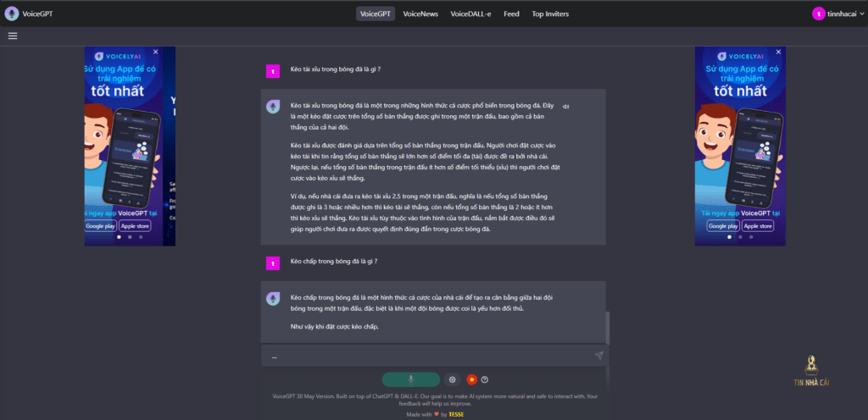This screenshot has width=868, height=420.
Task: Click the Vietnam flag language icon
Action: pyautogui.click(x=470, y=379)
